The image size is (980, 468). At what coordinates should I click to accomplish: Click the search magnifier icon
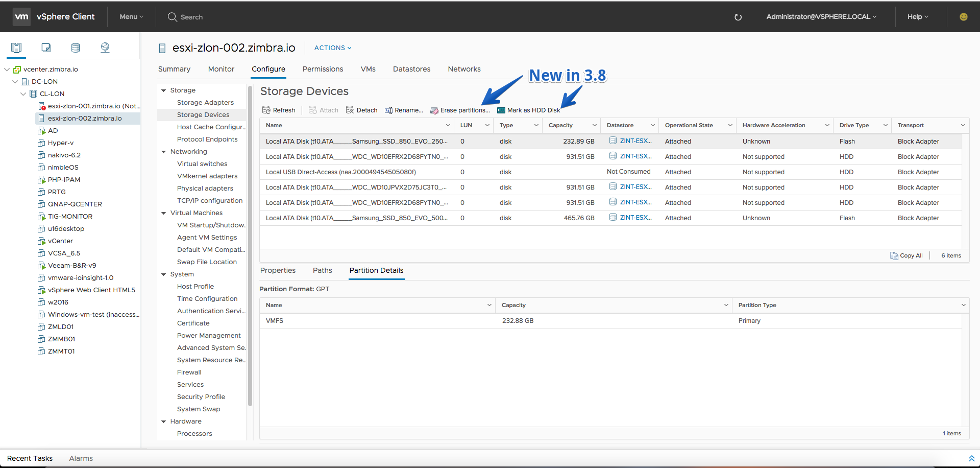173,17
